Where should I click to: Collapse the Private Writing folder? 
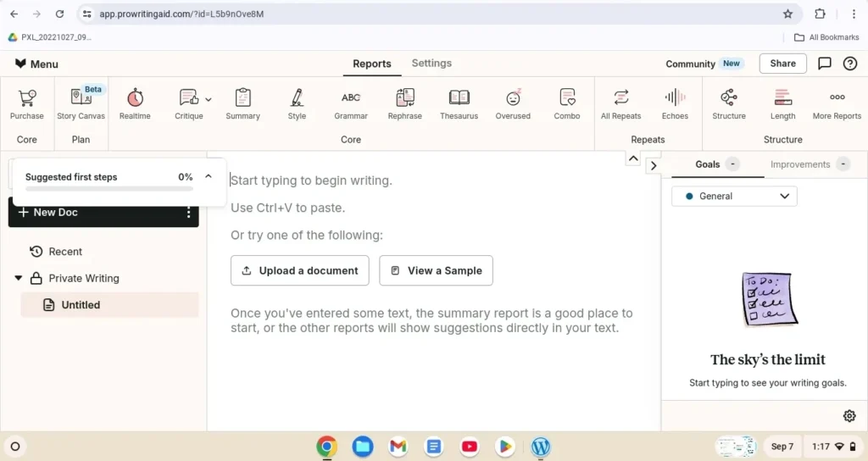[19, 278]
